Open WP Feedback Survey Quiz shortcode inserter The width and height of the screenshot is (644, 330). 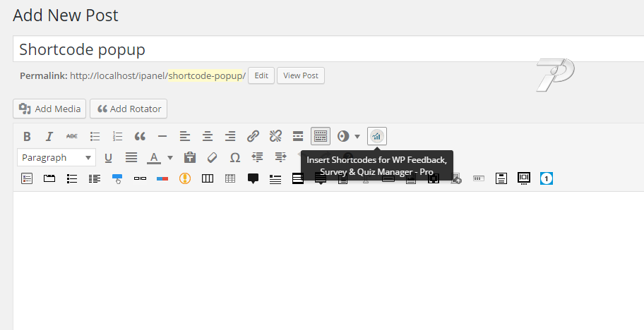coord(377,136)
